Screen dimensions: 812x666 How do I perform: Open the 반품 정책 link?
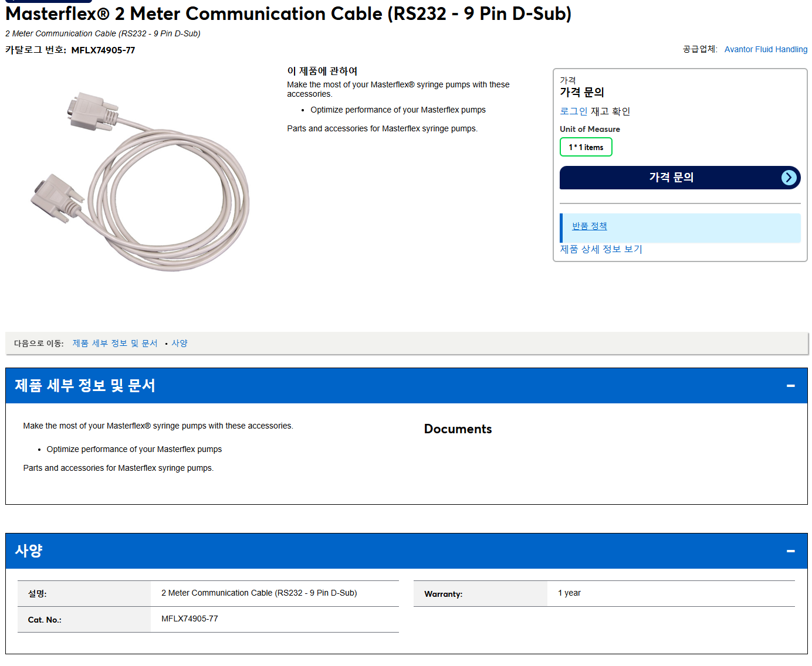590,226
